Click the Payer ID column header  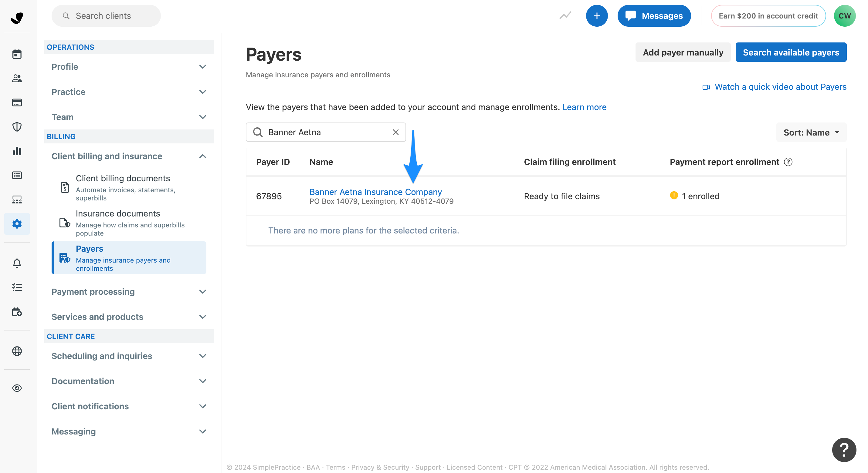click(273, 162)
